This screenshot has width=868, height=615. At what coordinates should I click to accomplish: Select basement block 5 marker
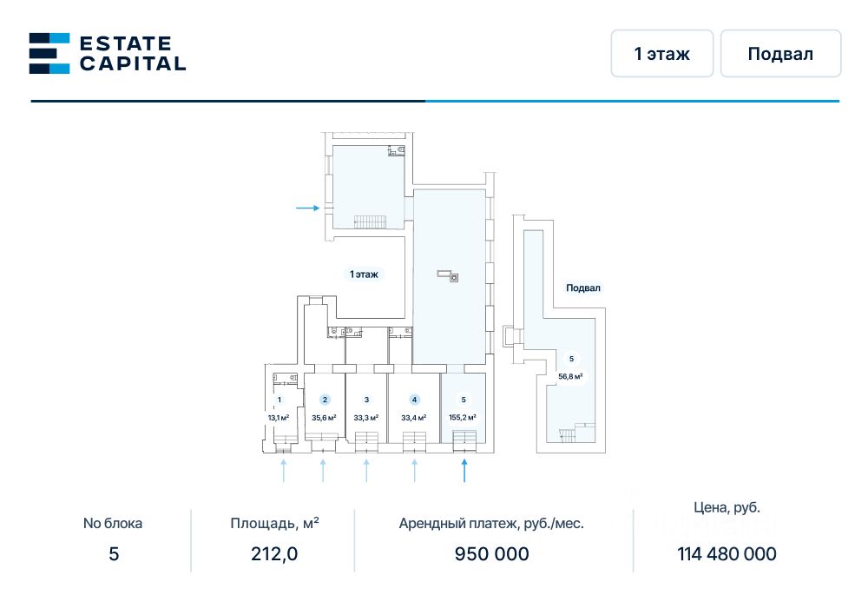pyautogui.click(x=571, y=359)
